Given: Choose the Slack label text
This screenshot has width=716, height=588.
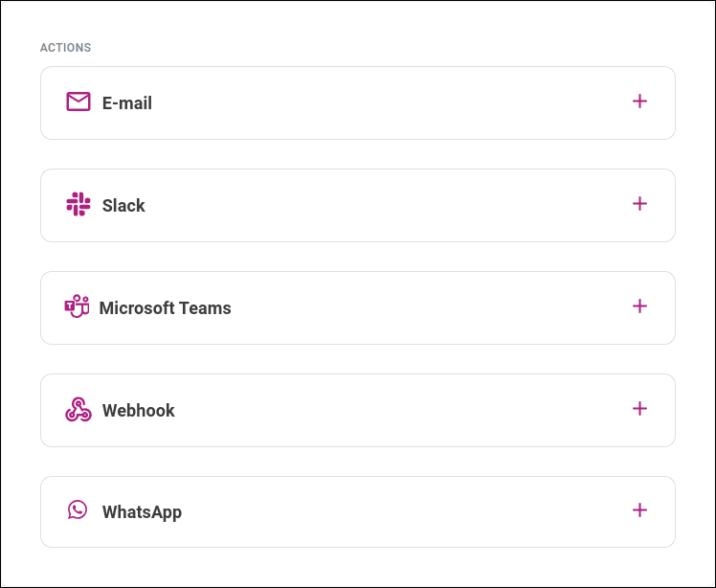Looking at the screenshot, I should 123,206.
